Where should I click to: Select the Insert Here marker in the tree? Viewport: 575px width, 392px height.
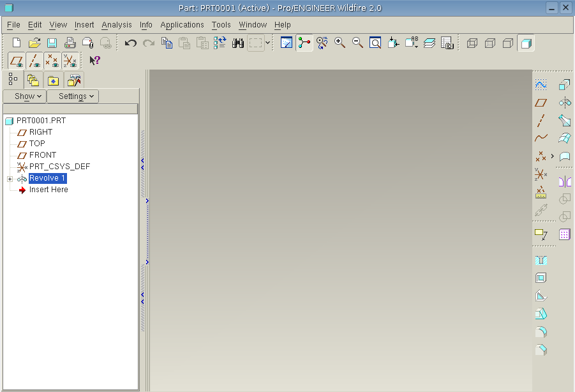tap(49, 190)
